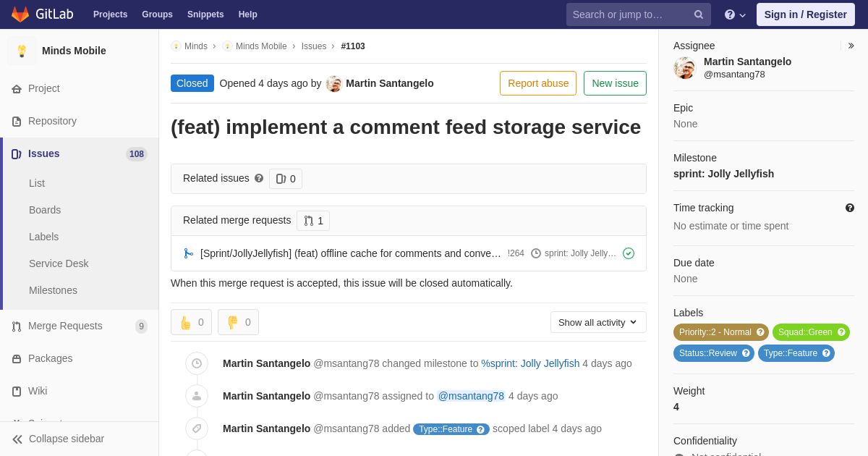
Task: Click the merge request icon beside offline cache entry
Action: pos(189,253)
